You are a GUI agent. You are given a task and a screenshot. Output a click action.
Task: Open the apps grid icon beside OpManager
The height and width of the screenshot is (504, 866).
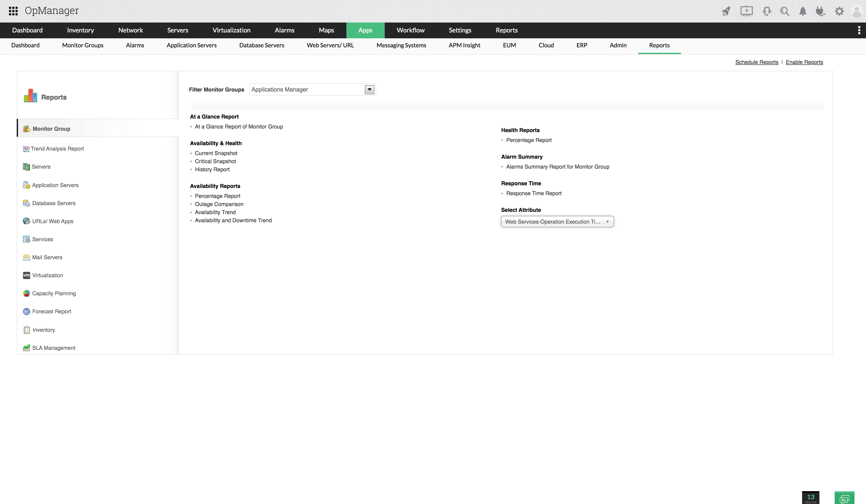tap(13, 11)
